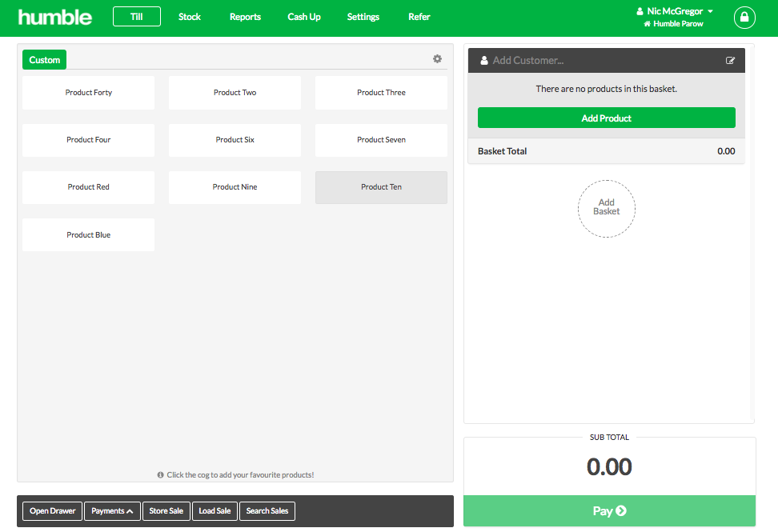Click the 'no products in this basket' message
Image resolution: width=778 pixels, height=532 pixels.
pos(607,90)
